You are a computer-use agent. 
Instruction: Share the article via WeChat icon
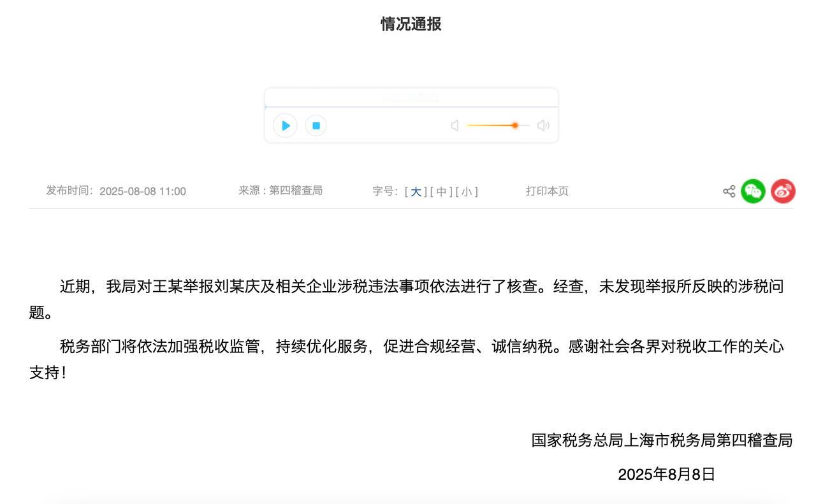753,191
